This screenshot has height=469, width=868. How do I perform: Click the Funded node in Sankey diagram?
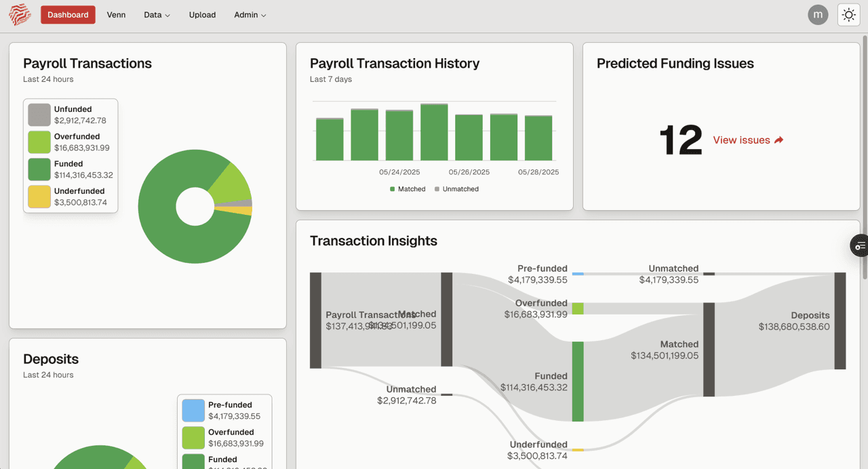(x=578, y=382)
